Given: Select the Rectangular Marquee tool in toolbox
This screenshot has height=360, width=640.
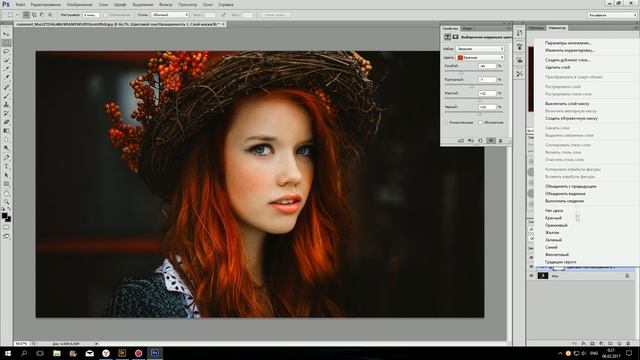Looking at the screenshot, I should click(6, 43).
